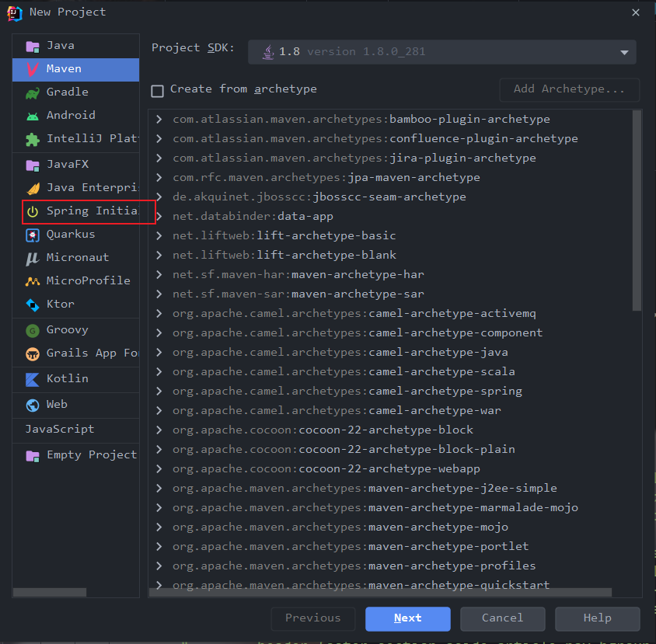
Task: Expand confluence-plugin-archetype node
Action: (x=159, y=138)
